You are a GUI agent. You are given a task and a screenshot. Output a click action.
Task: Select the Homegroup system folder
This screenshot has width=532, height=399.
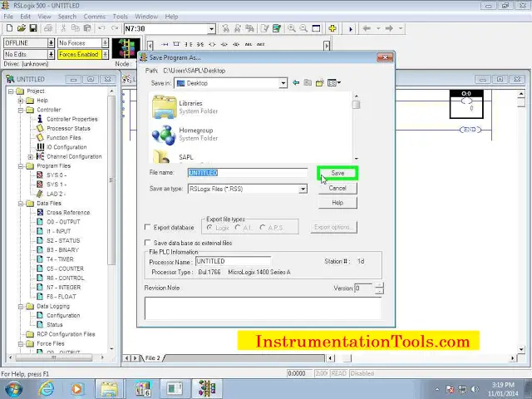[x=185, y=134]
